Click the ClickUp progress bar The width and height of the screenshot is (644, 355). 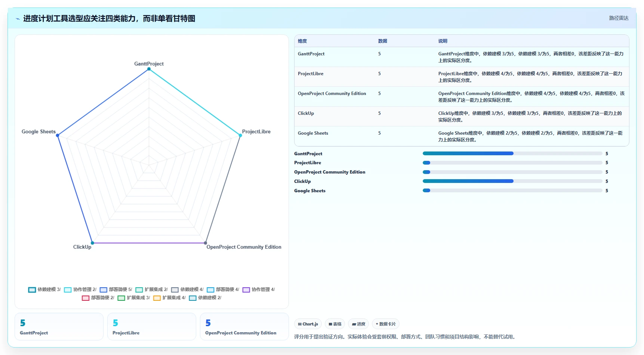512,181
